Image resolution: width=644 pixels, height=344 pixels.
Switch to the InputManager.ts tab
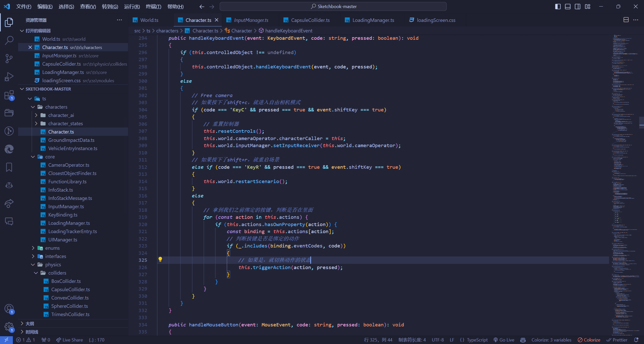251,20
